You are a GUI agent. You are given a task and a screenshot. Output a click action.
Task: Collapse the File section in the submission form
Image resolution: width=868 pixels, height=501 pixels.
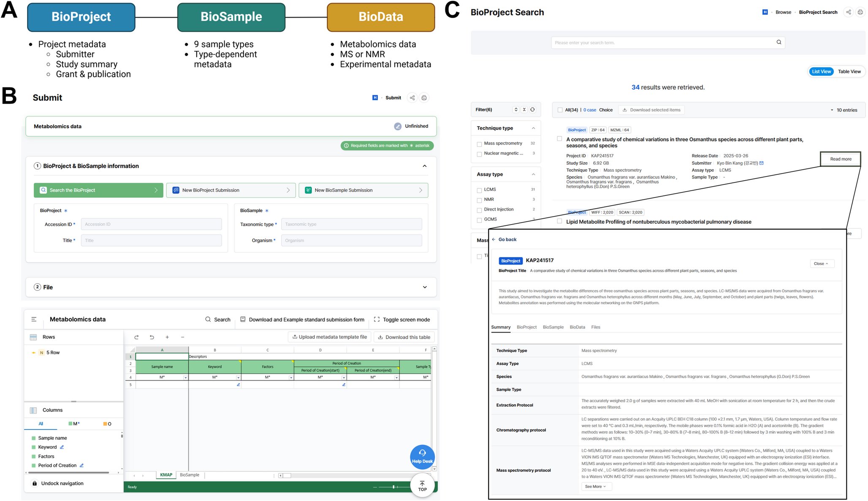point(425,287)
